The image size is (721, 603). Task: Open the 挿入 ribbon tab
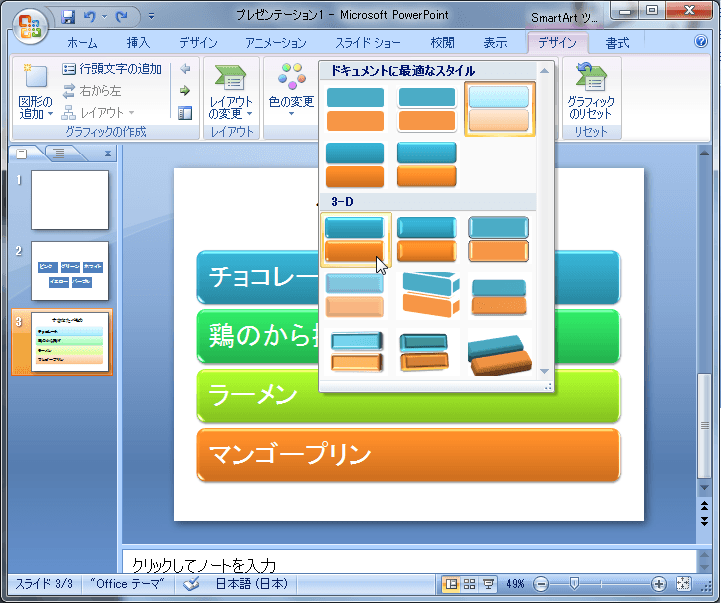138,43
